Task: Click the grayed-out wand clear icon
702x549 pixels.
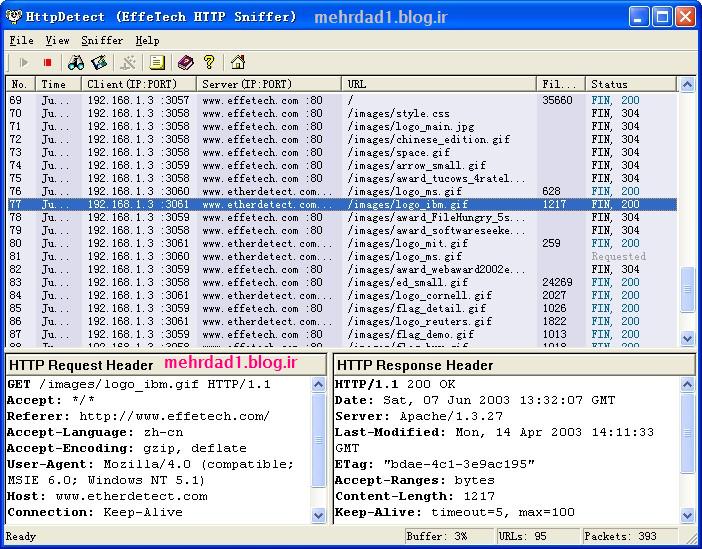Action: [128, 63]
